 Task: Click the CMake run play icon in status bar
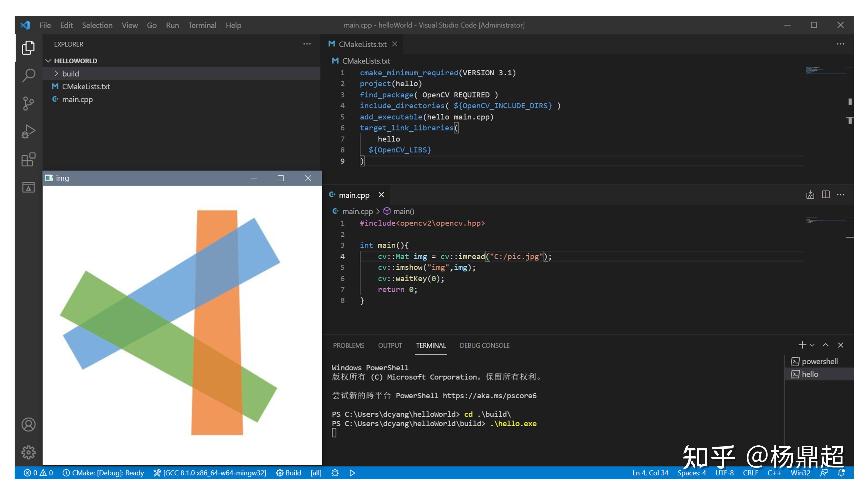pyautogui.click(x=352, y=473)
